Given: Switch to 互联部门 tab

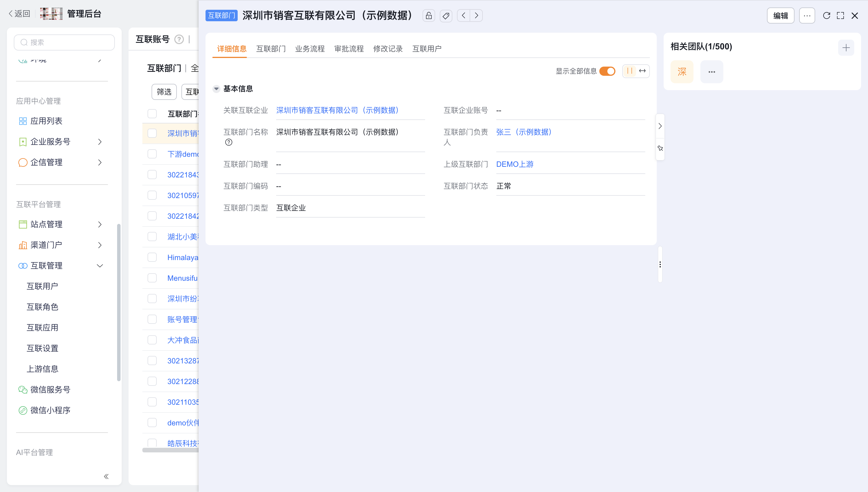Looking at the screenshot, I should tap(271, 49).
